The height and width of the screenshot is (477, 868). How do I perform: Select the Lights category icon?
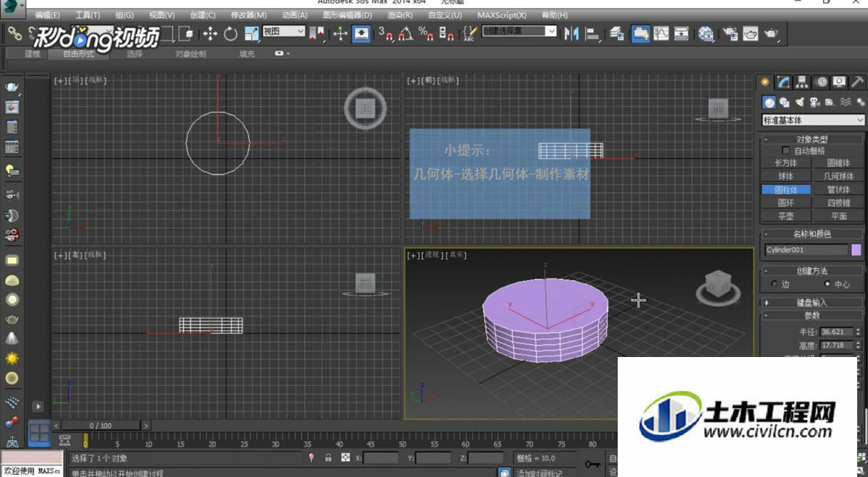[x=799, y=103]
